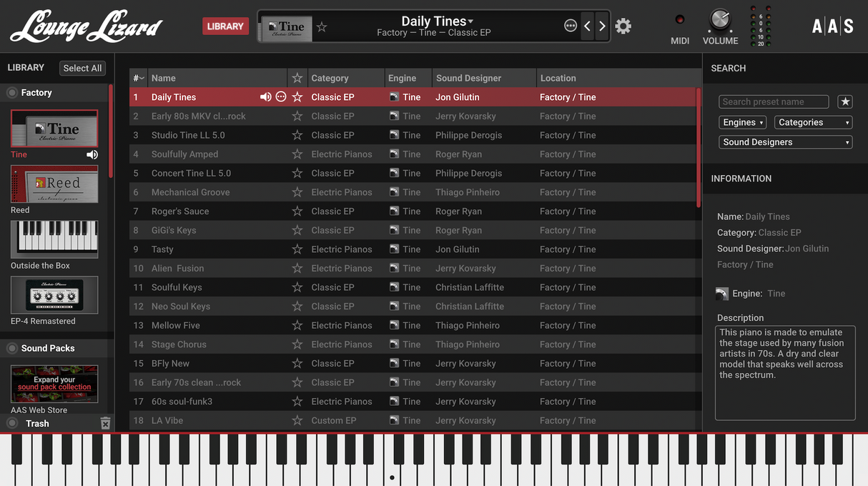The width and height of the screenshot is (868, 486).
Task: Open the ellipsis menu in preset header
Action: 570,26
